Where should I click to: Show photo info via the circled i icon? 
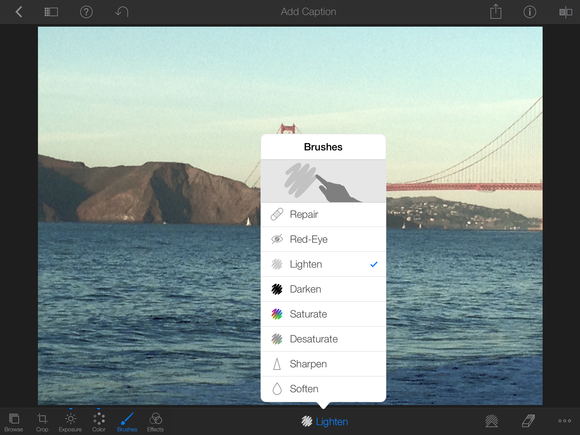coord(530,12)
